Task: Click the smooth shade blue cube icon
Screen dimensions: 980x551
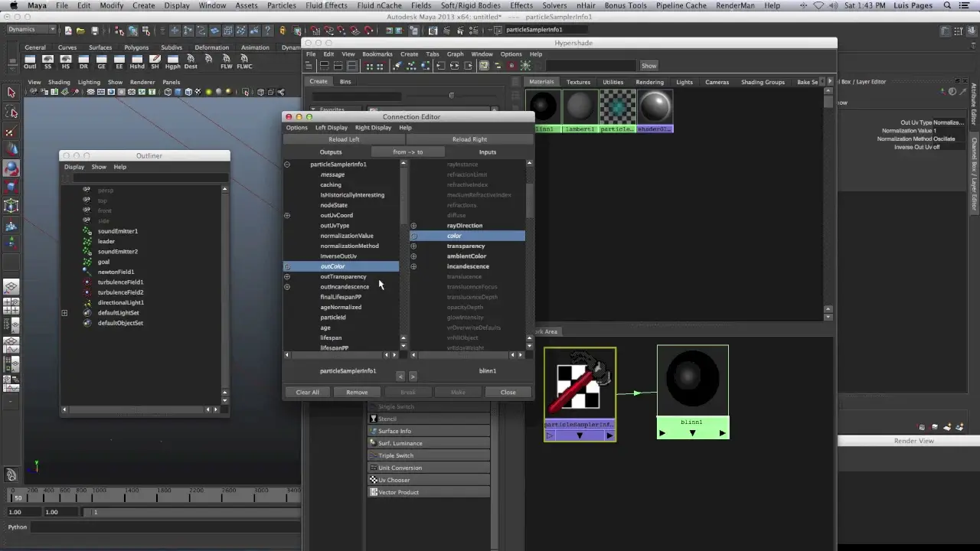Action: [178, 92]
